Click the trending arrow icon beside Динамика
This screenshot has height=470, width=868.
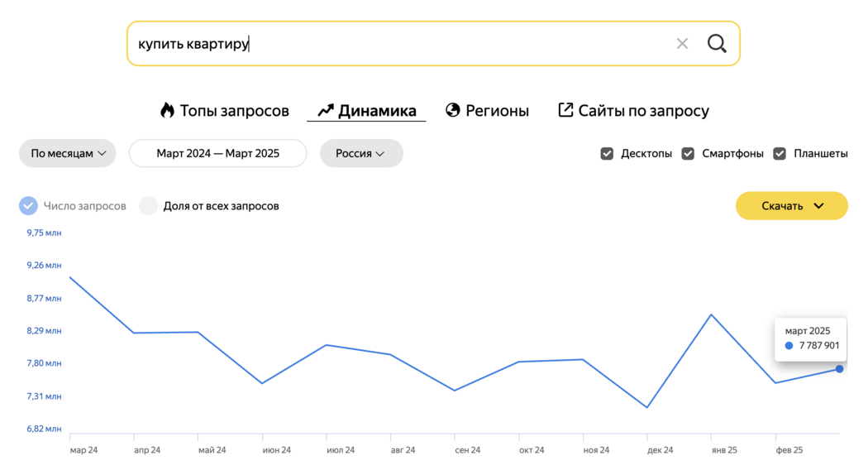[326, 110]
